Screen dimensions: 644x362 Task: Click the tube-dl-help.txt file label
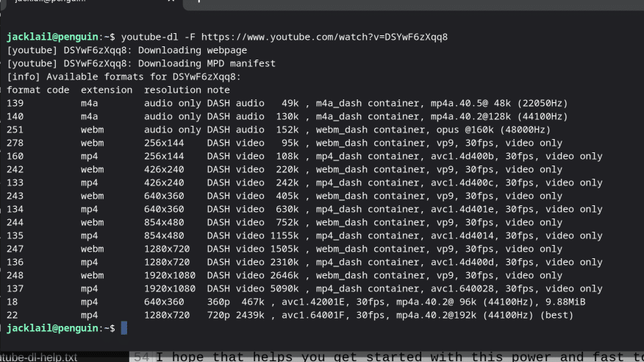[39, 357]
